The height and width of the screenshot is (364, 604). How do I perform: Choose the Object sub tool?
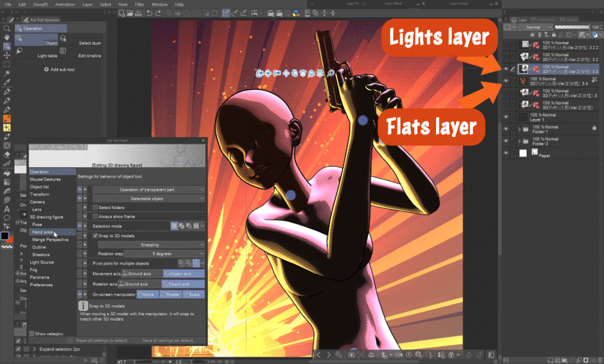point(36,39)
